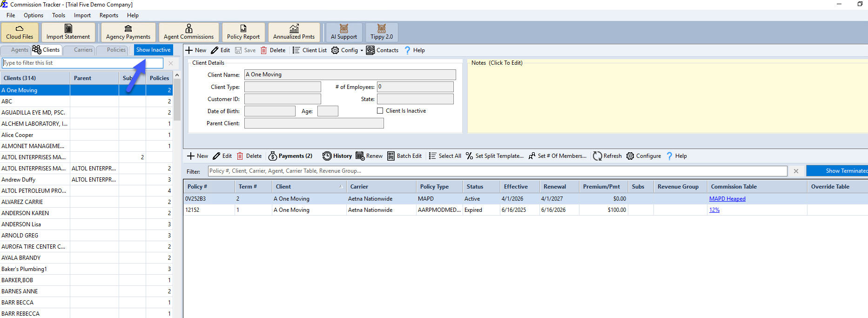Open Agent Commissions

click(188, 32)
